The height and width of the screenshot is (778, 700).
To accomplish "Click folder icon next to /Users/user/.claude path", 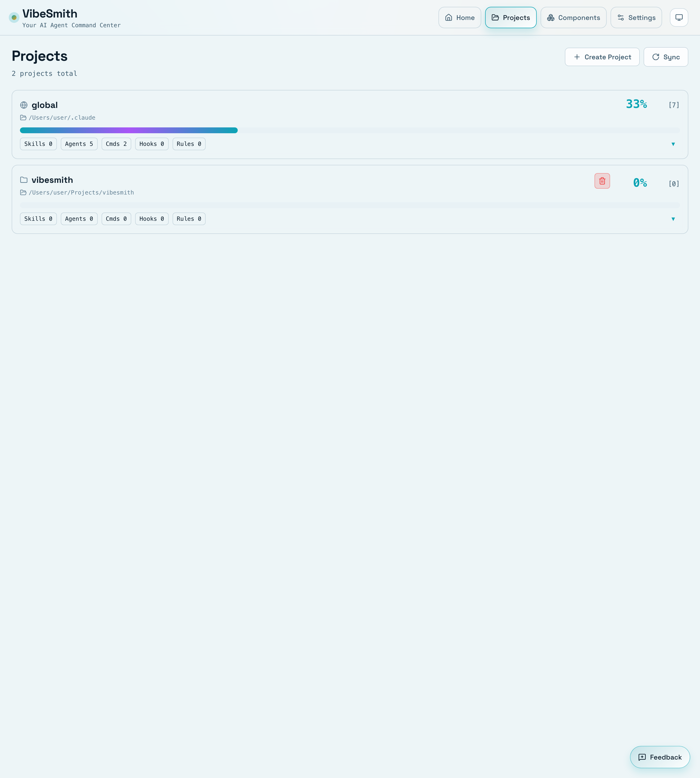I will (x=24, y=118).
